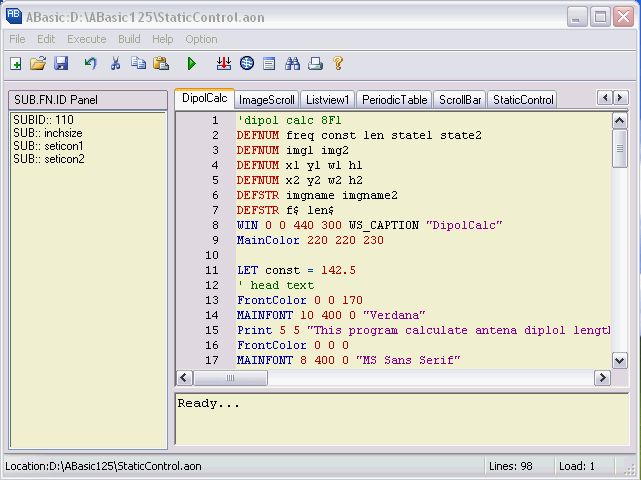Switch to the PeriodicTable tab
This screenshot has height=480, width=641.
coord(394,100)
